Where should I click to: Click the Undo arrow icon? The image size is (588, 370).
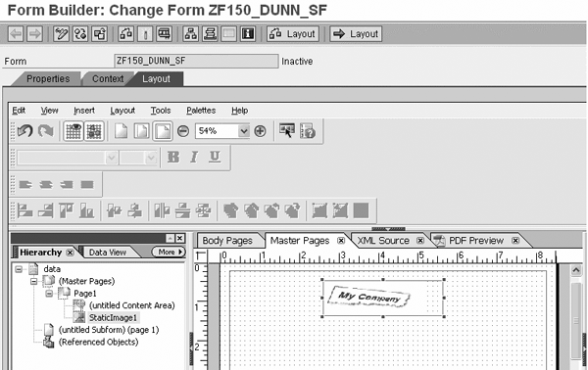point(24,131)
